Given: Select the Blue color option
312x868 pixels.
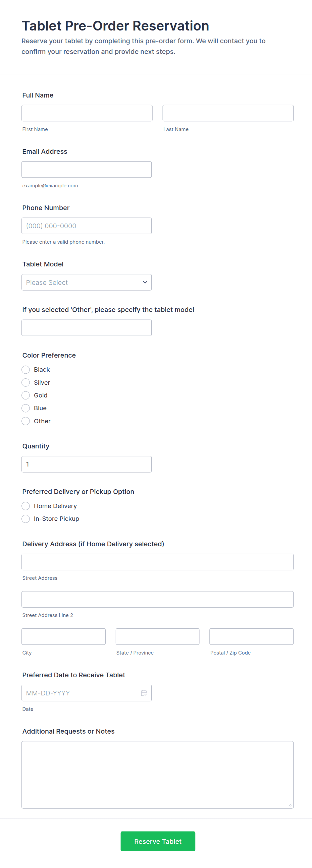Looking at the screenshot, I should [25, 408].
